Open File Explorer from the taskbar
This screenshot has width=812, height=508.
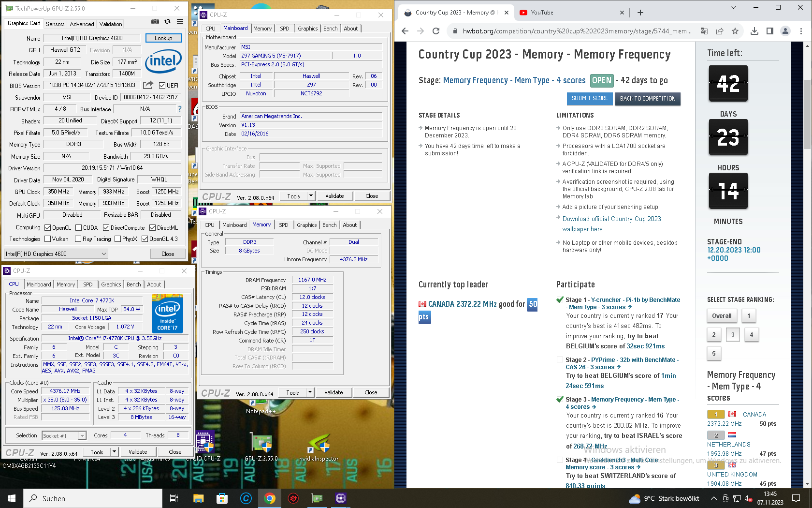click(198, 498)
